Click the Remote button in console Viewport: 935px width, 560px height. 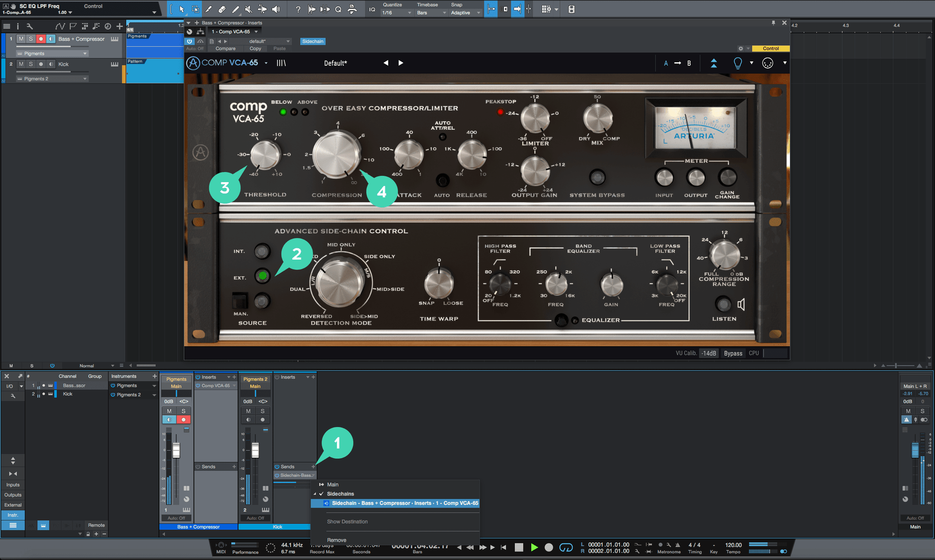click(96, 525)
